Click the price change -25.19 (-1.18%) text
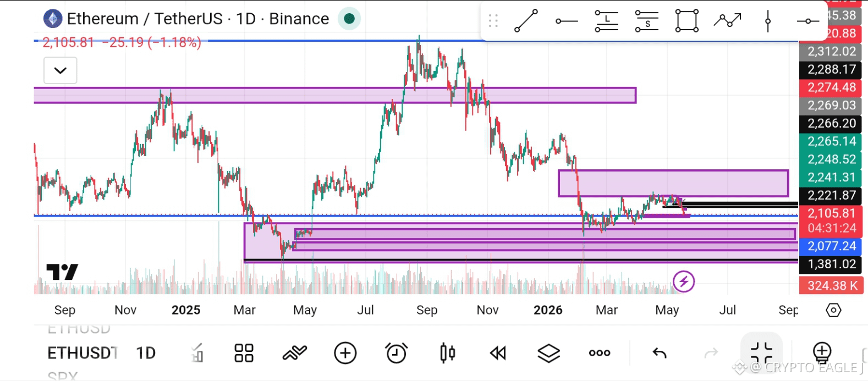Screen dimensions: 868x381 [x=152, y=42]
